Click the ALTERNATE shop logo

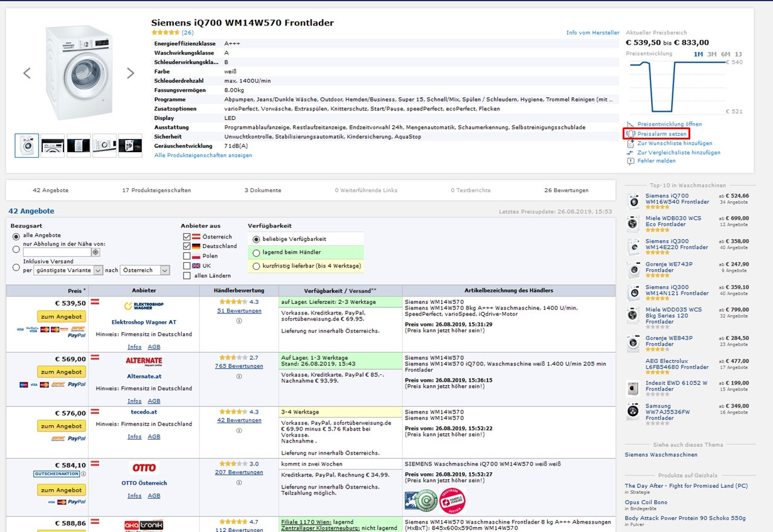pos(144,361)
